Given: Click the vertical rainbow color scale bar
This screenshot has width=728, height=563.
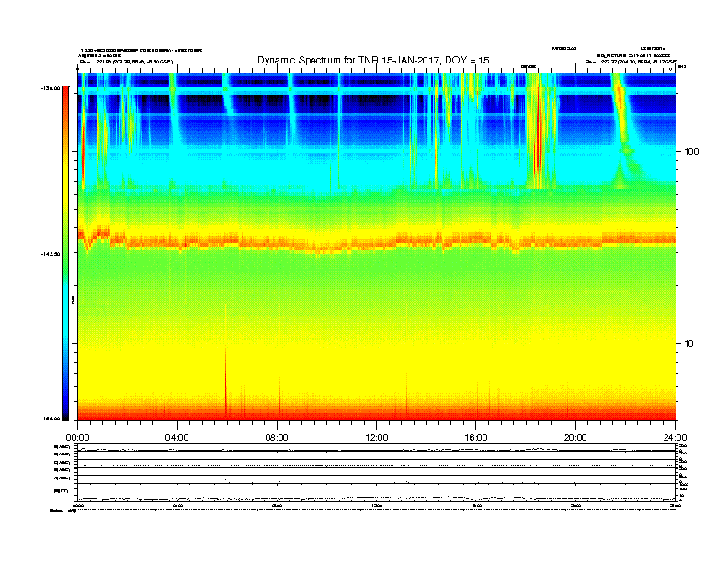Looking at the screenshot, I should [65, 254].
